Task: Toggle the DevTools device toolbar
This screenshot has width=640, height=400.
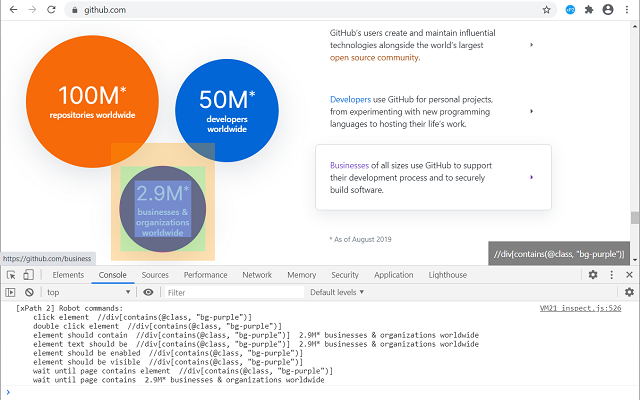Action: coord(28,275)
